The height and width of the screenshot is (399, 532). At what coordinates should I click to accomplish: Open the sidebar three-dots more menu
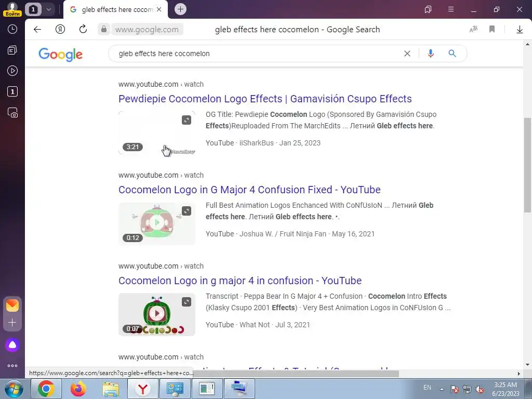(12, 366)
